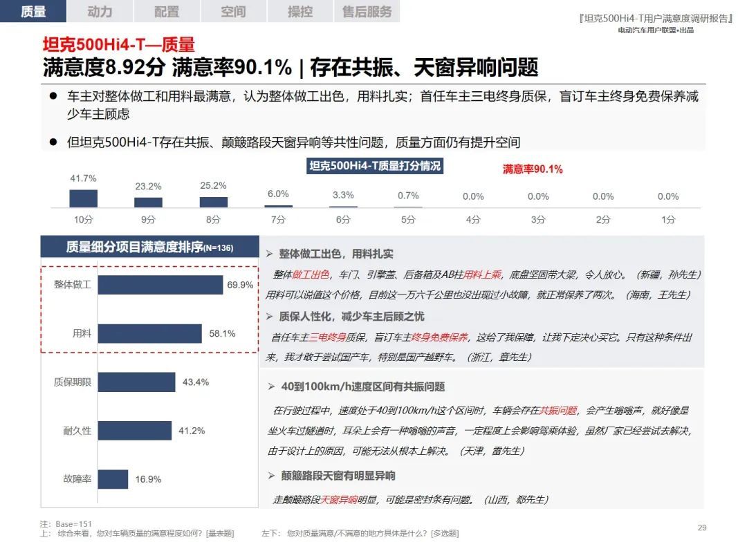Click the 5分 axis label

point(408,220)
